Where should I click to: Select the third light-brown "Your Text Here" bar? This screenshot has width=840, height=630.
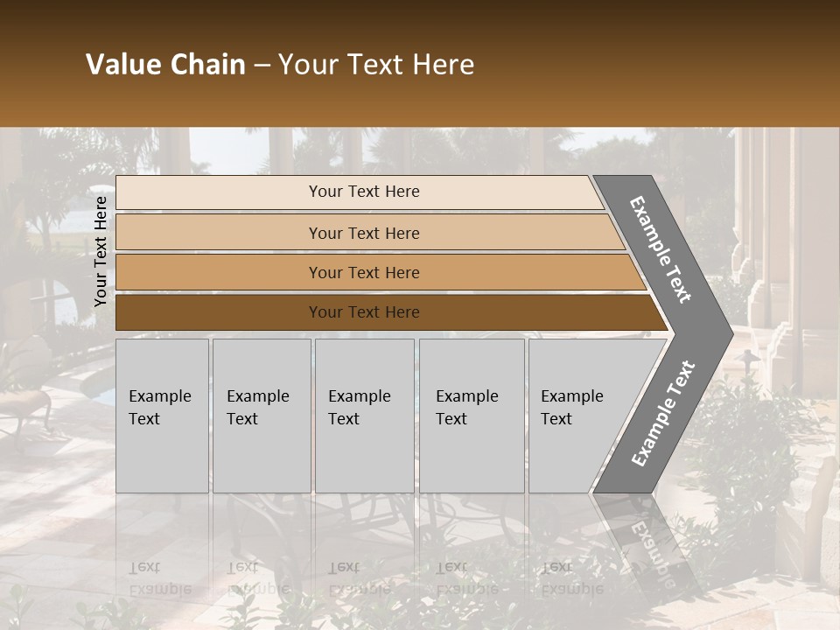click(363, 272)
